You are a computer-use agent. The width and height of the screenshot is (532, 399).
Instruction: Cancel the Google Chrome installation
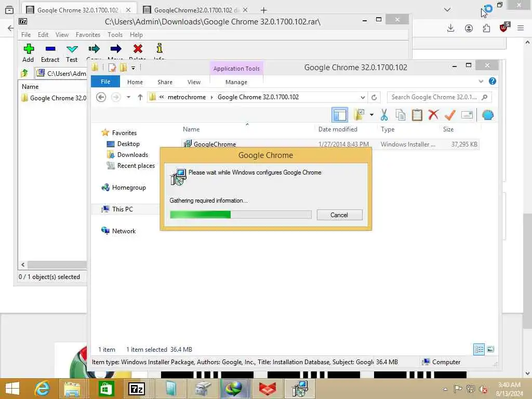click(339, 215)
